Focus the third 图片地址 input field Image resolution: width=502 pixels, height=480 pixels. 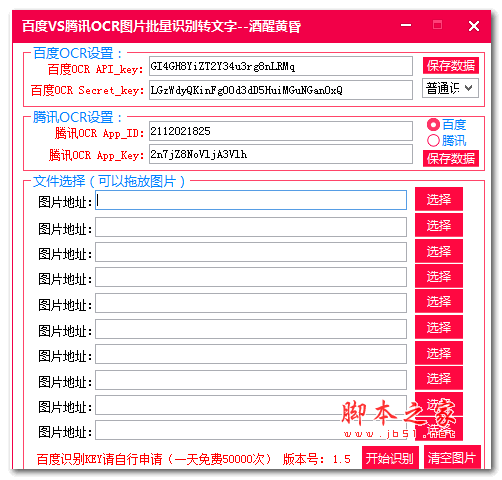[x=251, y=252]
